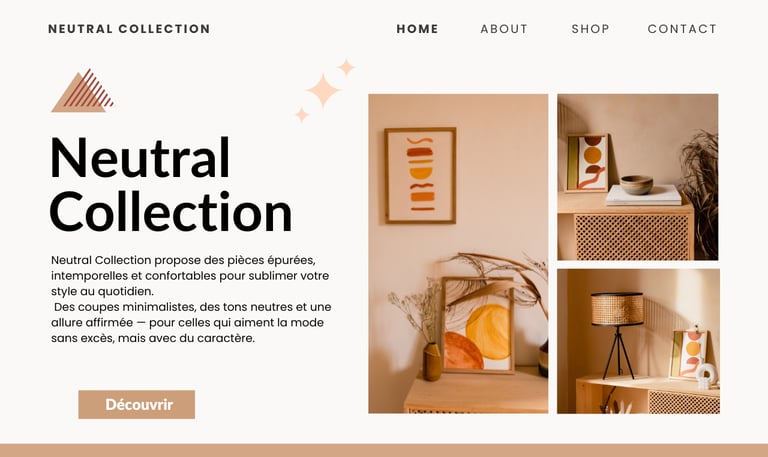The image size is (768, 457).
Task: Click the small lower-left sparkle star
Action: pyautogui.click(x=302, y=115)
